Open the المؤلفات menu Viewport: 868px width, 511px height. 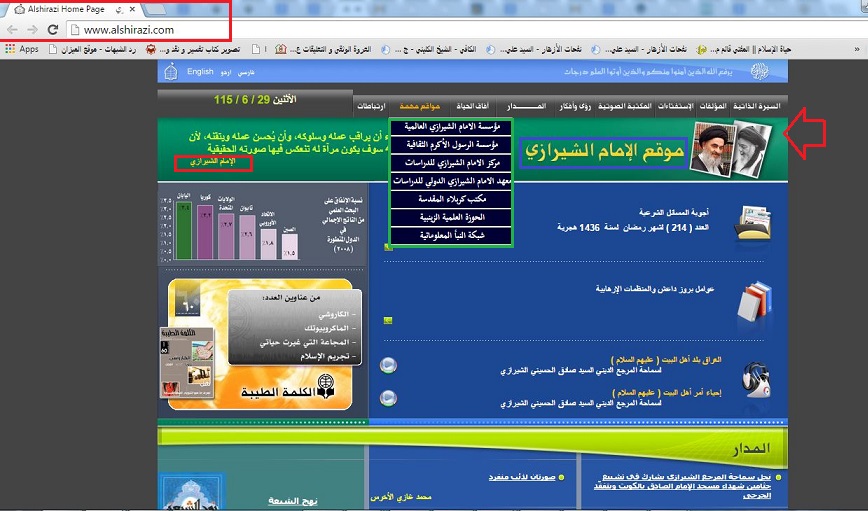[712, 106]
